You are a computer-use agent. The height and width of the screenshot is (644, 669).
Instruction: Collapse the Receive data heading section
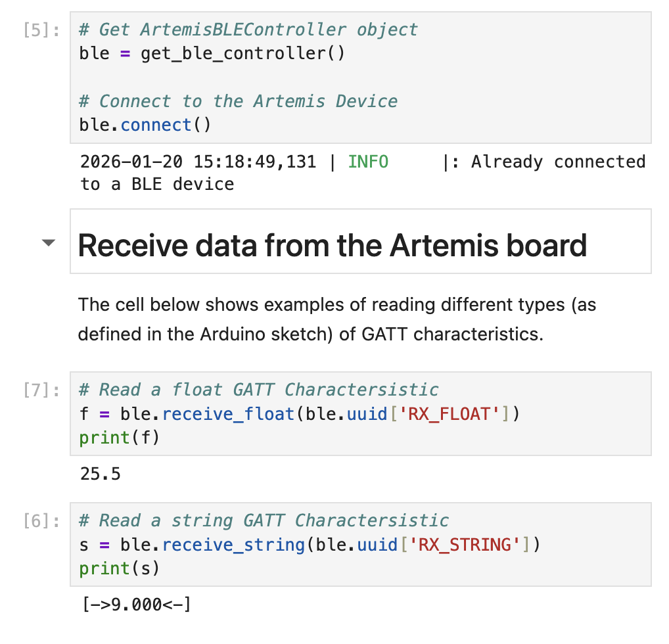click(48, 243)
